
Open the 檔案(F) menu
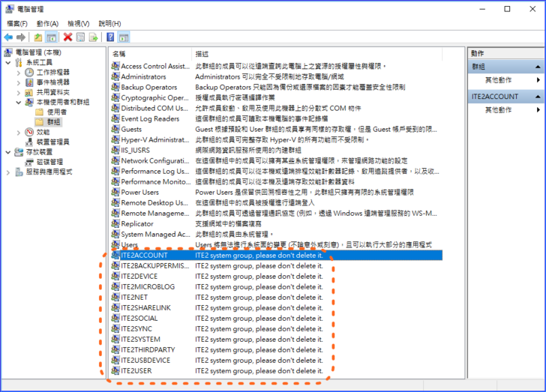(x=17, y=24)
